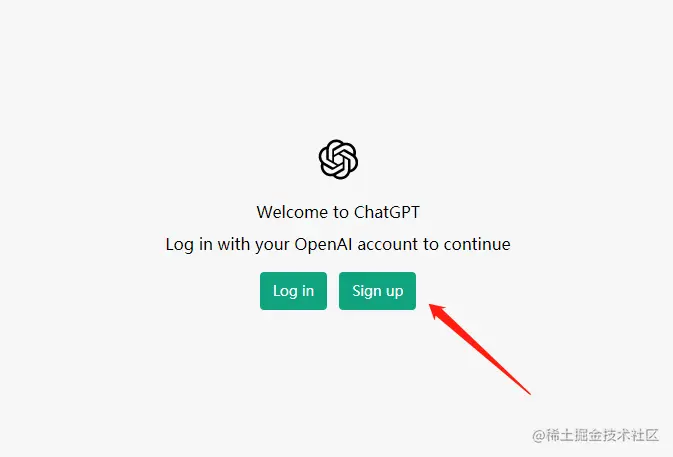Click the red arrow's pointed head
The width and height of the screenshot is (673, 457).
coord(437,311)
